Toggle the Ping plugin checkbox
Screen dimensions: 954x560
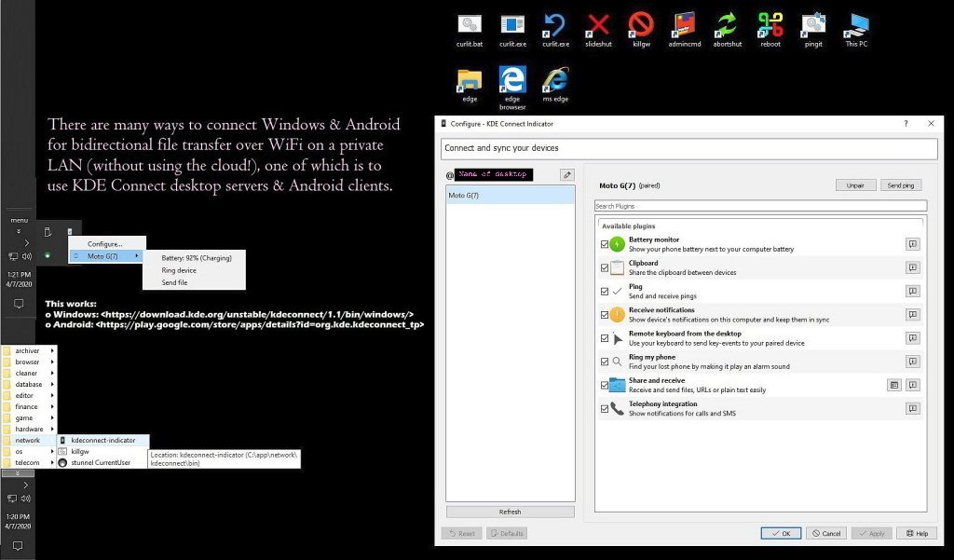[604, 292]
